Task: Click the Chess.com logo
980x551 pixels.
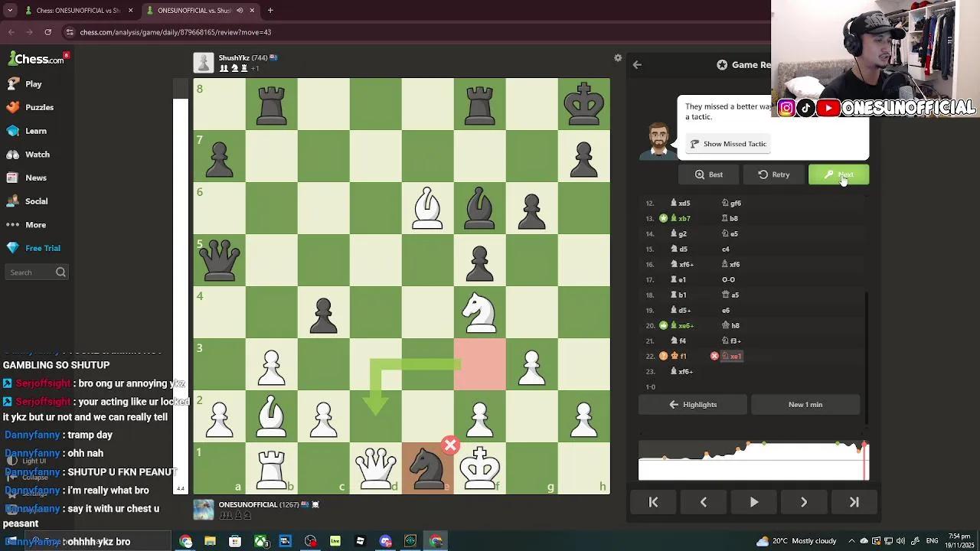Action: 37,59
